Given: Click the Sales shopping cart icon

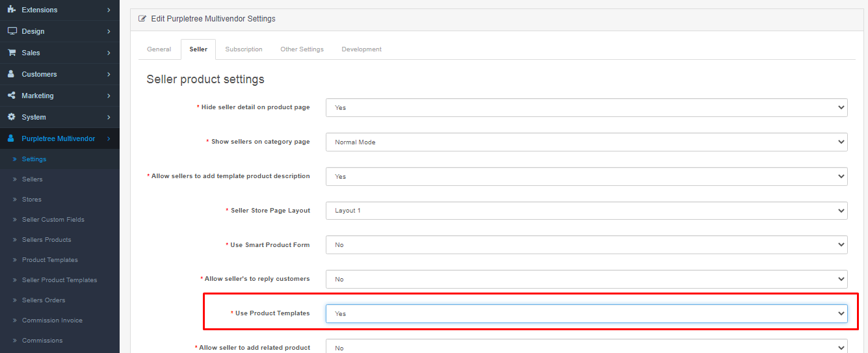Looking at the screenshot, I should (11, 53).
